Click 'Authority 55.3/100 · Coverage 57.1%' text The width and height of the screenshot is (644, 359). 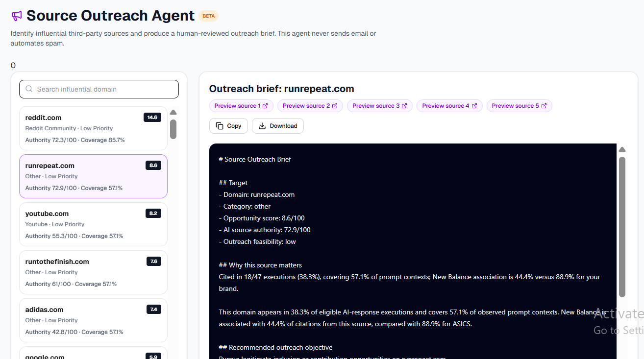tap(74, 236)
